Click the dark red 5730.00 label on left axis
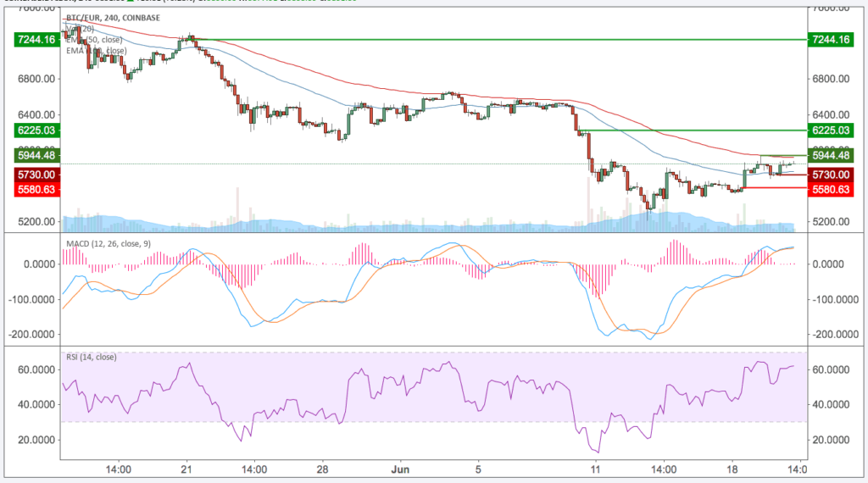The image size is (868, 483). click(x=35, y=175)
